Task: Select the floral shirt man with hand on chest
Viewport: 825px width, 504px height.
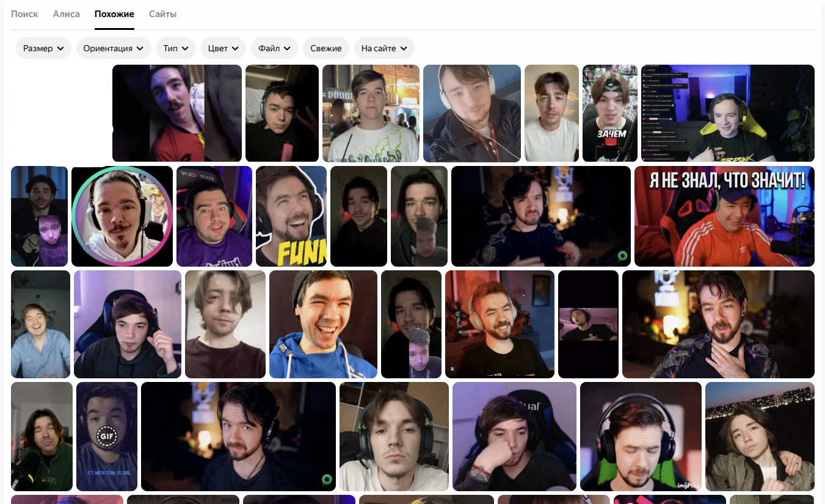Action: pos(718,324)
